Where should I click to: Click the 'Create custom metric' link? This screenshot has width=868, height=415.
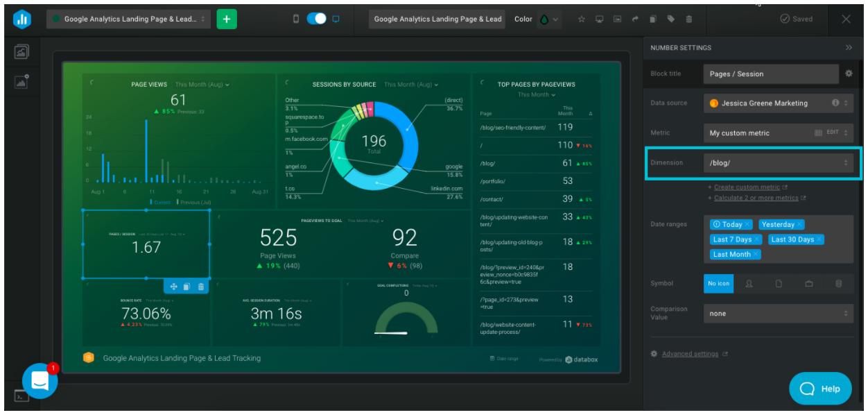pyautogui.click(x=747, y=187)
